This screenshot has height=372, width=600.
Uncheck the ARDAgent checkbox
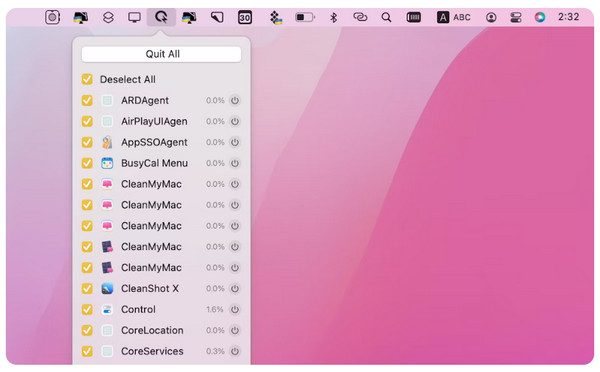[x=87, y=100]
